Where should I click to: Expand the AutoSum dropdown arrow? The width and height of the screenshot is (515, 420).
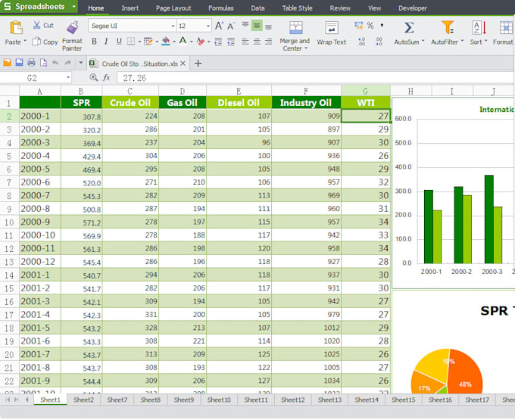[x=423, y=41]
